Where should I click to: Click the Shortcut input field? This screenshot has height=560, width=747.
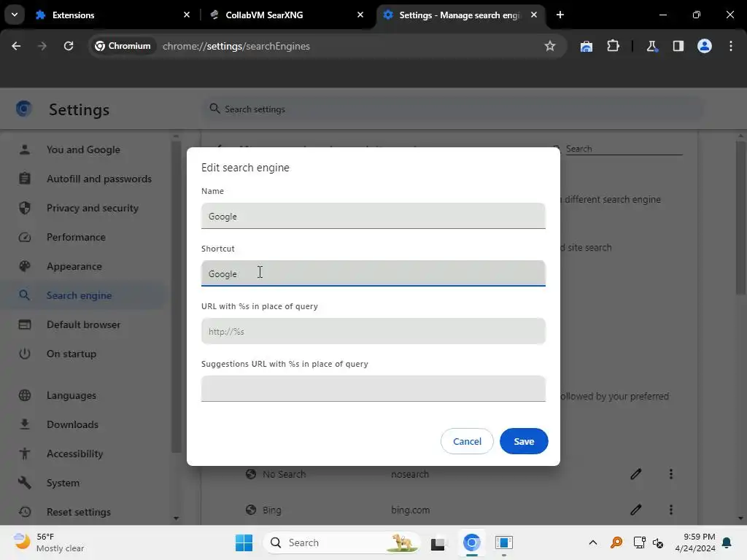click(x=373, y=273)
